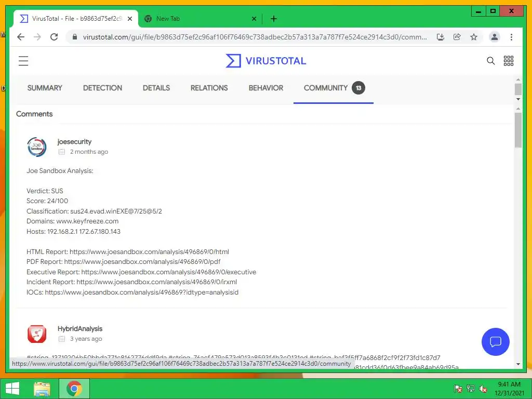The height and width of the screenshot is (399, 532).
Task: Open a new browser tab
Action: coord(274,19)
